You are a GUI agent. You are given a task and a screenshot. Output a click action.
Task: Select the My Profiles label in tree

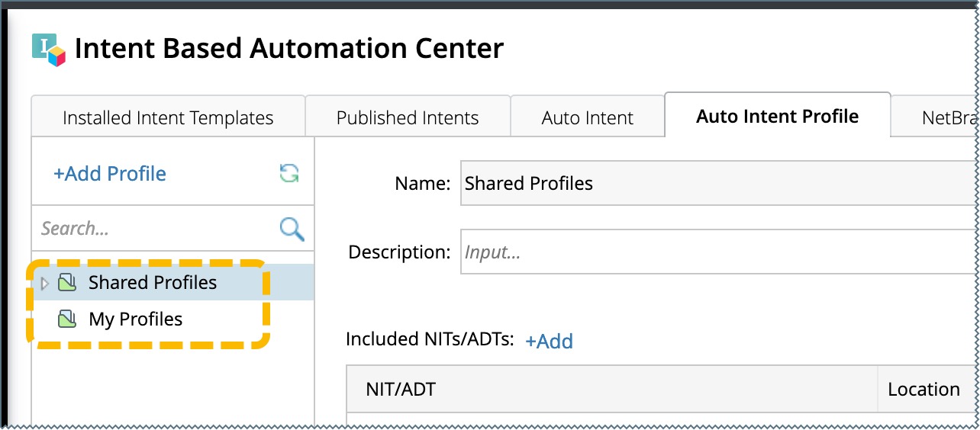(136, 319)
